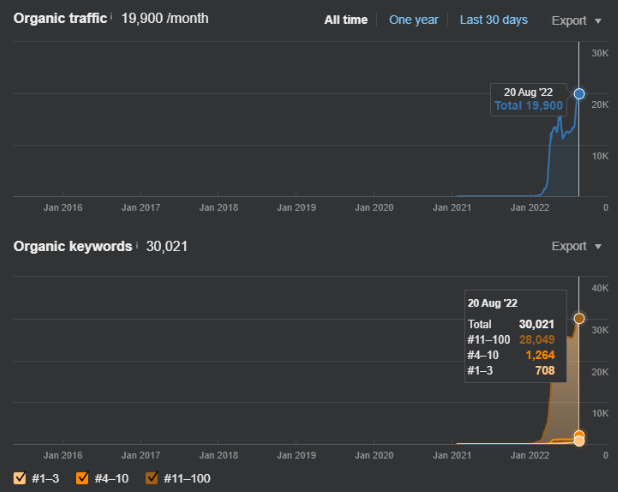The image size is (618, 492).
Task: Click 'Jan 2016' label on traffic chart
Action: [x=63, y=208]
